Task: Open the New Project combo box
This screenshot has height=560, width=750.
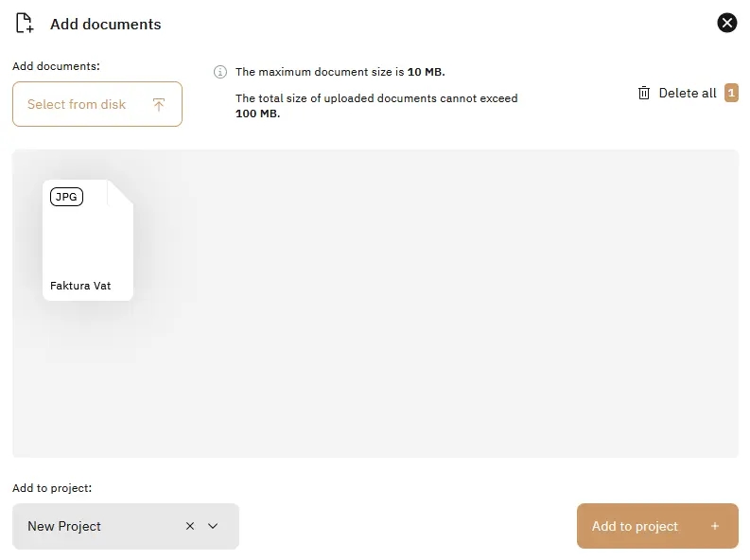Action: (x=95, y=526)
